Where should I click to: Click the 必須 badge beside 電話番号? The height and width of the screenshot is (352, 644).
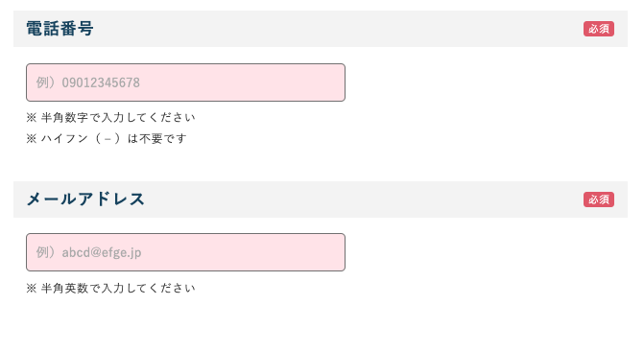(x=598, y=29)
